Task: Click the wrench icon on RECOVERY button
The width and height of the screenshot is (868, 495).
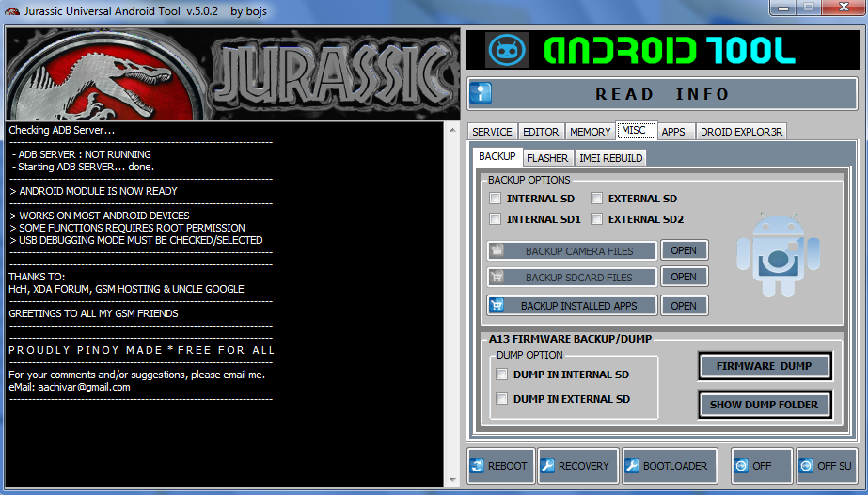Action: [547, 466]
